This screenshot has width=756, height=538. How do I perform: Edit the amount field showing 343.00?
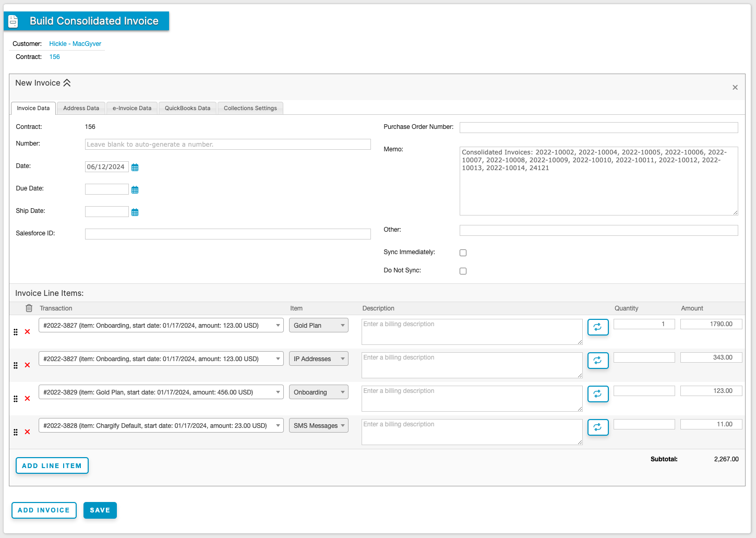(x=711, y=357)
